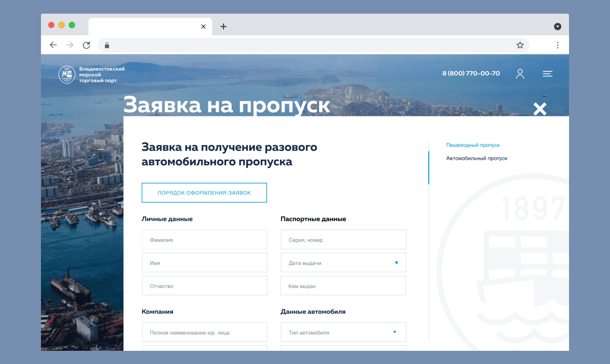Click the address bar URL field
The width and height of the screenshot is (610, 364).
pyautogui.click(x=314, y=45)
